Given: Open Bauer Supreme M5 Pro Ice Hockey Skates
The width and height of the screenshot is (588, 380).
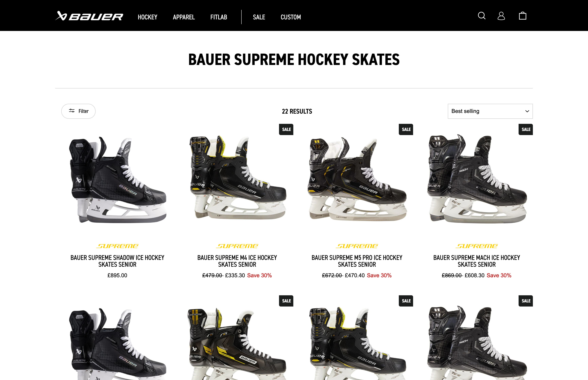Looking at the screenshot, I should pos(357,261).
